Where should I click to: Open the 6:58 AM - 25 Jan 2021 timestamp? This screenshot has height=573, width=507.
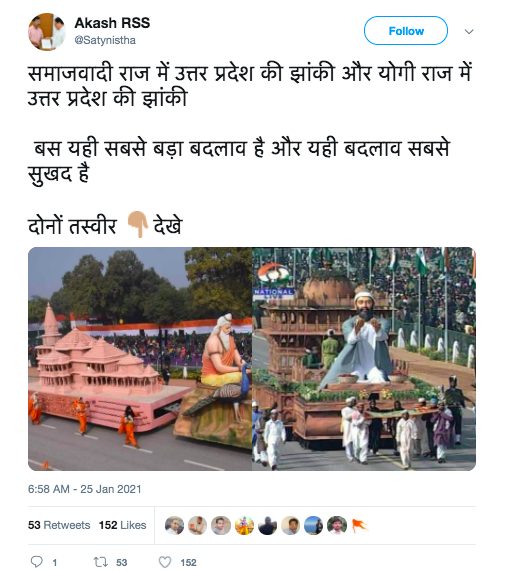84,489
